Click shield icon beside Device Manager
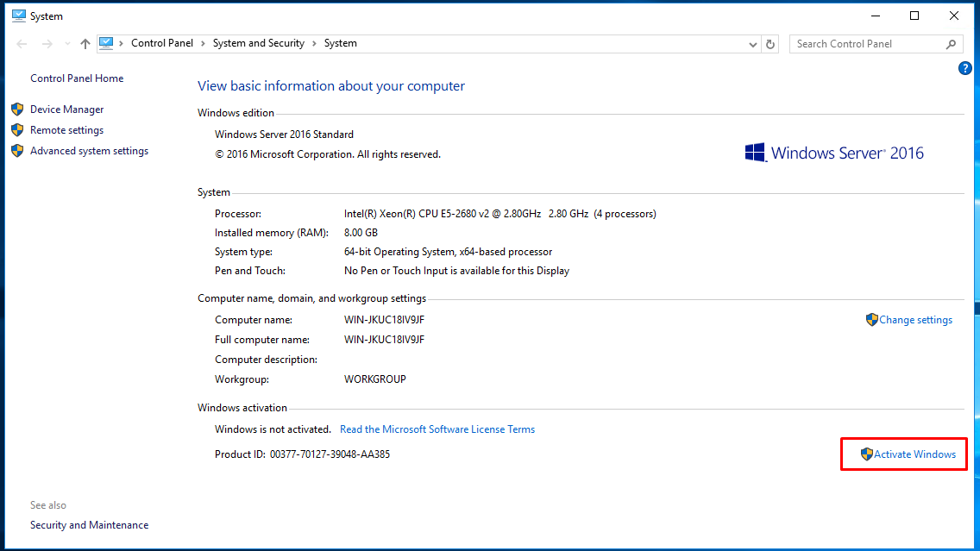The image size is (980, 551). click(x=17, y=110)
